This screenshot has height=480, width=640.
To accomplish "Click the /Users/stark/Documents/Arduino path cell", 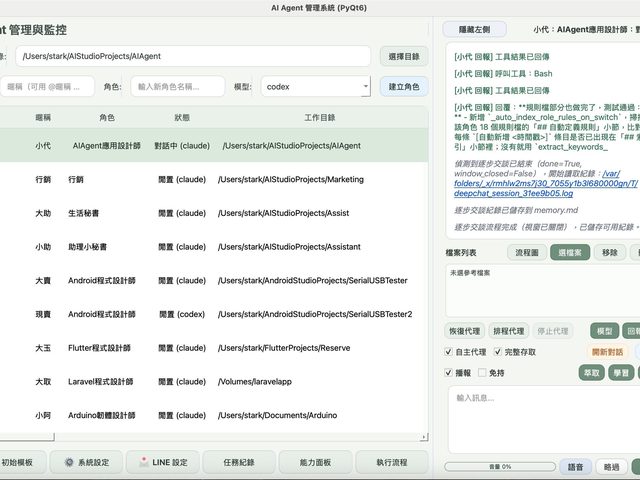I will point(277,415).
